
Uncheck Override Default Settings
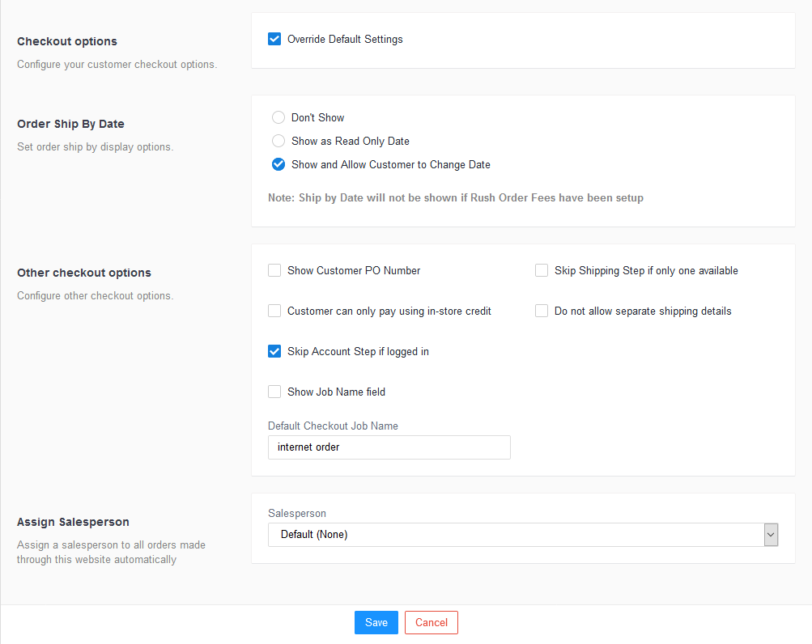tap(274, 38)
